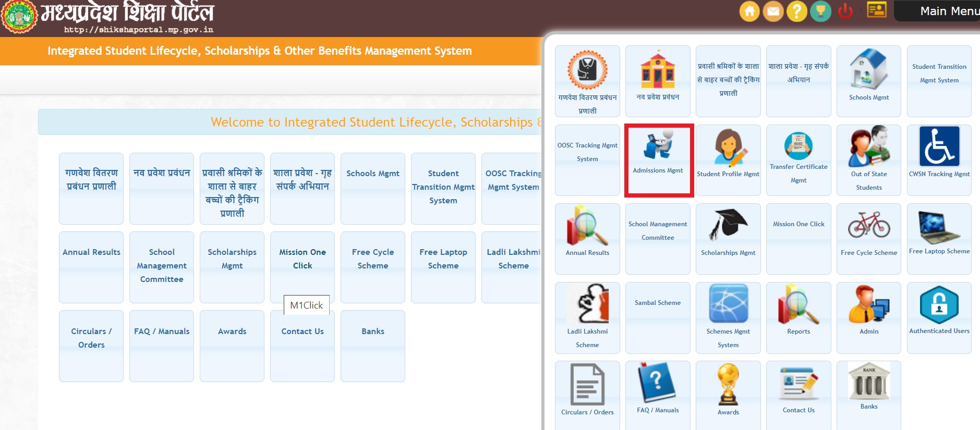980x430 pixels.
Task: Click Student Profile Mgmt icon
Action: pos(728,148)
